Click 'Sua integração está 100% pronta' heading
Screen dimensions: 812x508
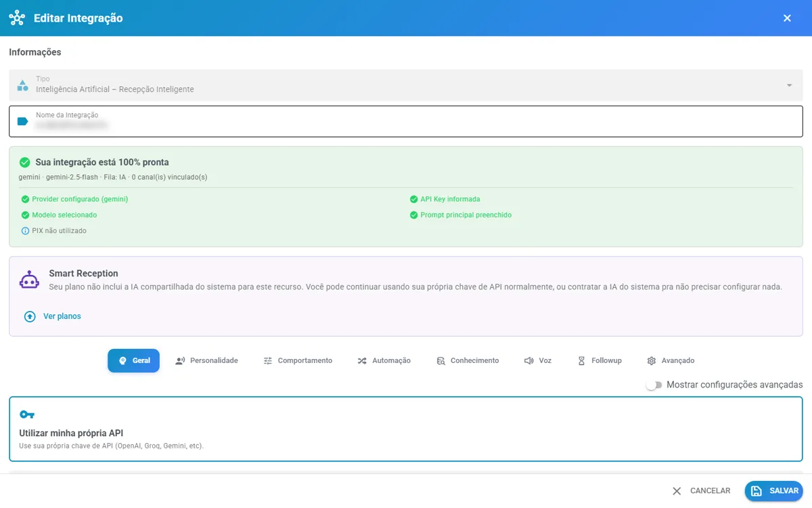102,163
